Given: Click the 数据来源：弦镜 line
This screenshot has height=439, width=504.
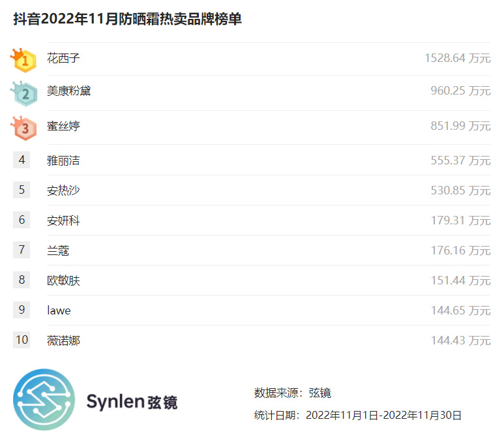Looking at the screenshot, I should click(293, 393).
